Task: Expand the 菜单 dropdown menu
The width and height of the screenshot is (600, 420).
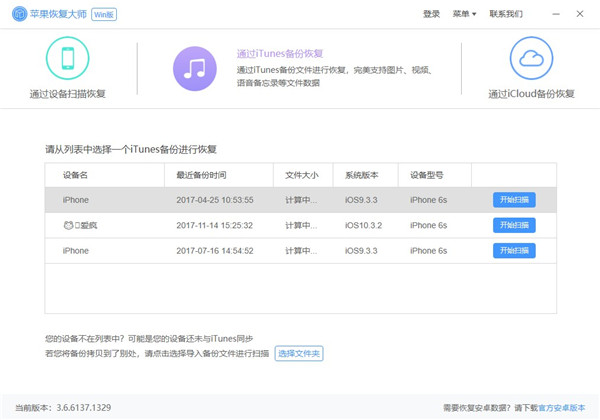Action: 464,14
